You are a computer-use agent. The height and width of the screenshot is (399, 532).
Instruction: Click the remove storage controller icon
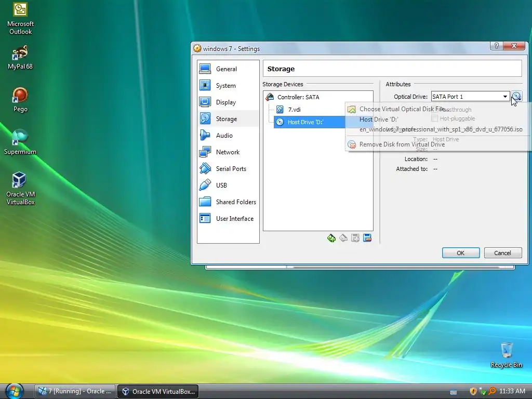point(343,238)
